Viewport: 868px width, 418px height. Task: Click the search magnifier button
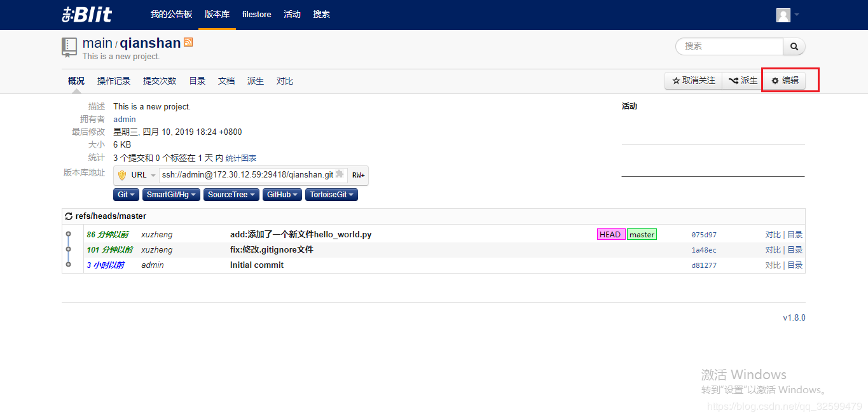coord(794,46)
